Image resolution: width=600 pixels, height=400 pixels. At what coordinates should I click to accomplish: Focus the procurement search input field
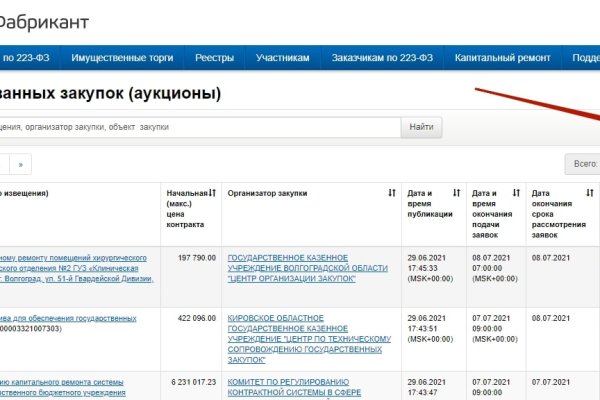click(200, 128)
